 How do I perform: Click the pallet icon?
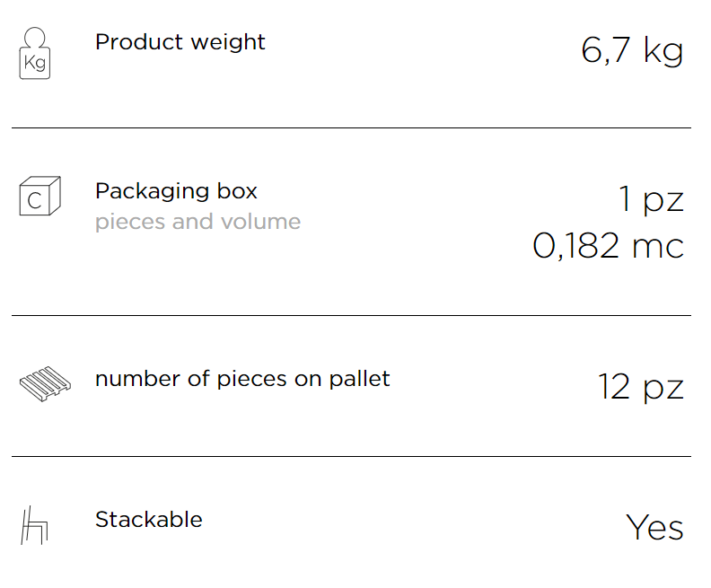pos(46,384)
